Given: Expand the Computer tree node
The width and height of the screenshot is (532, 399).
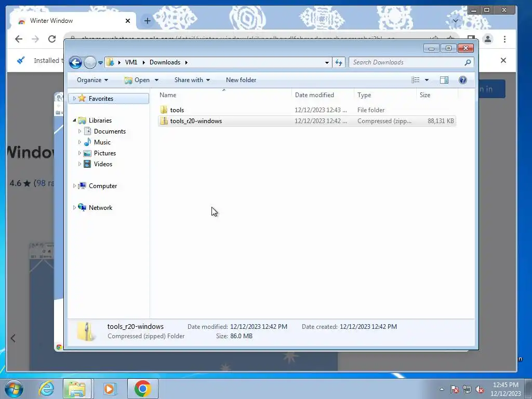Looking at the screenshot, I should click(74, 186).
